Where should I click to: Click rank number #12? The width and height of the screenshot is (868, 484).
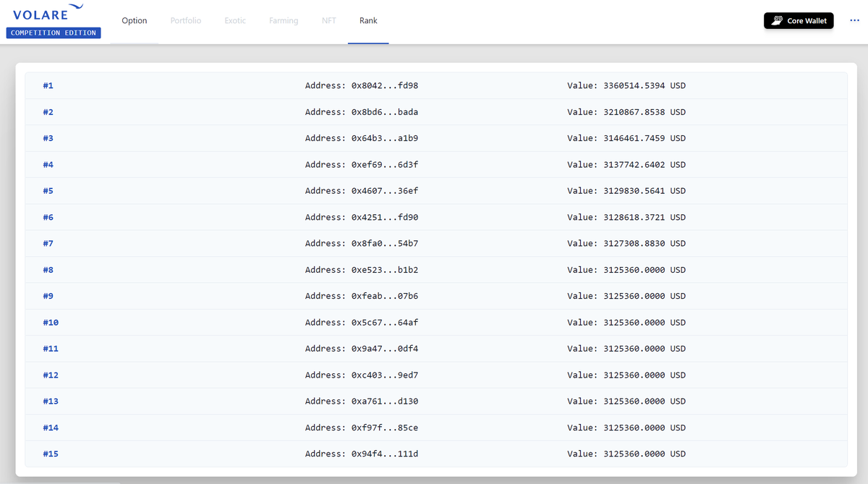51,375
